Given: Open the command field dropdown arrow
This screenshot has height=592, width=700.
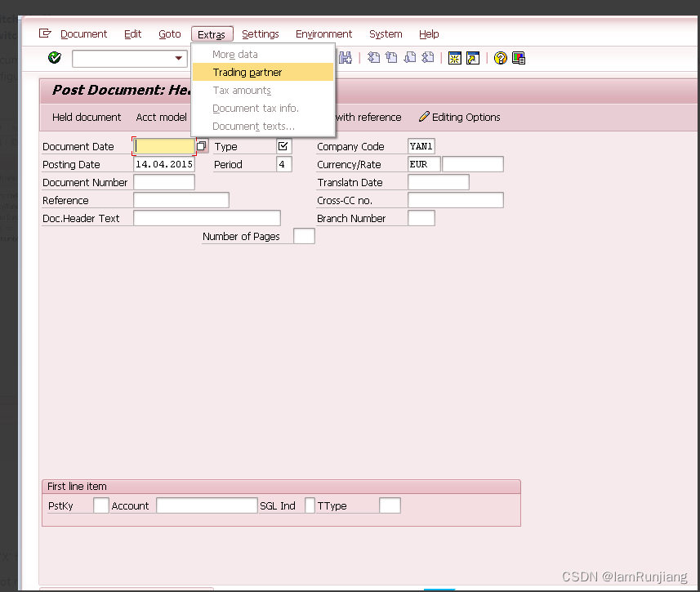Looking at the screenshot, I should point(179,59).
